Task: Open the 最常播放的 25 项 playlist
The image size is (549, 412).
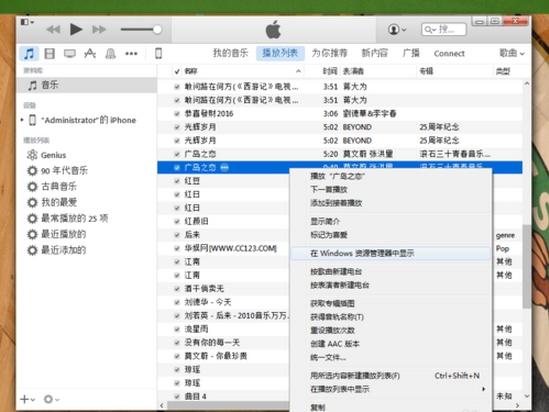Action: pos(75,218)
